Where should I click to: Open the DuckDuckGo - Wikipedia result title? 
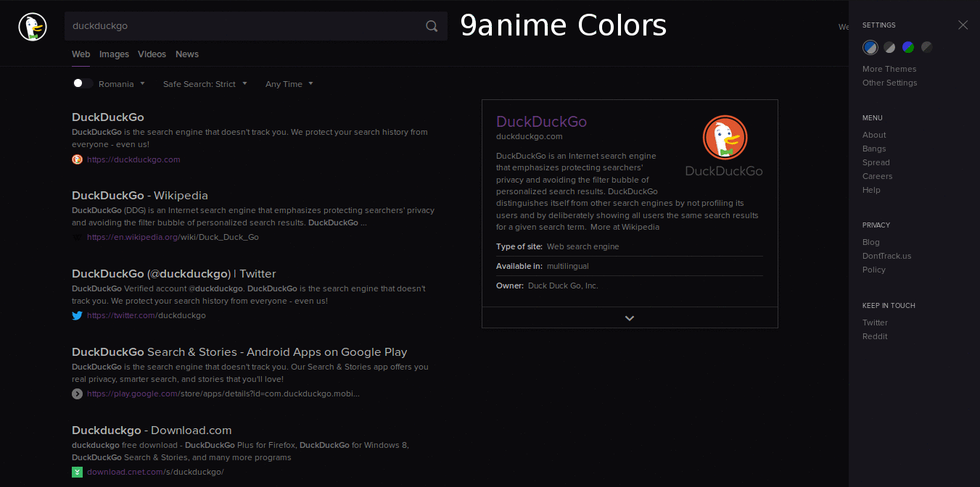pyautogui.click(x=140, y=196)
